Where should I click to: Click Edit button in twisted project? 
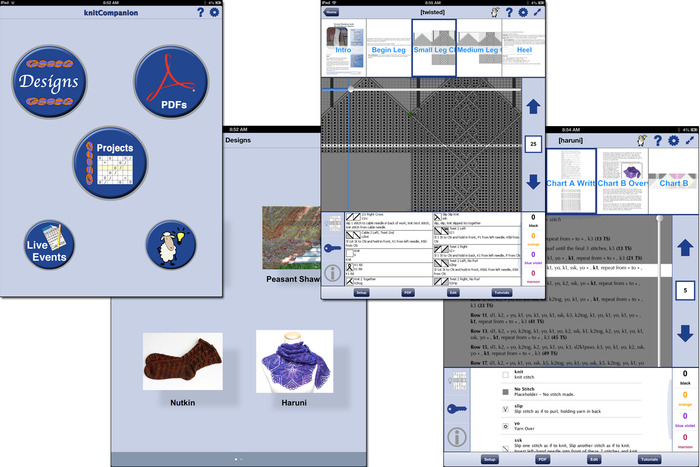453,292
